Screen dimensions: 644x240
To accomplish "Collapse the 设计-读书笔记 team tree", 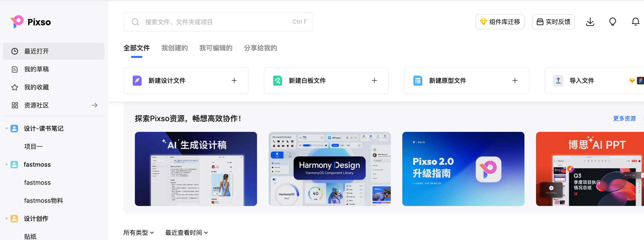I will point(6,128).
